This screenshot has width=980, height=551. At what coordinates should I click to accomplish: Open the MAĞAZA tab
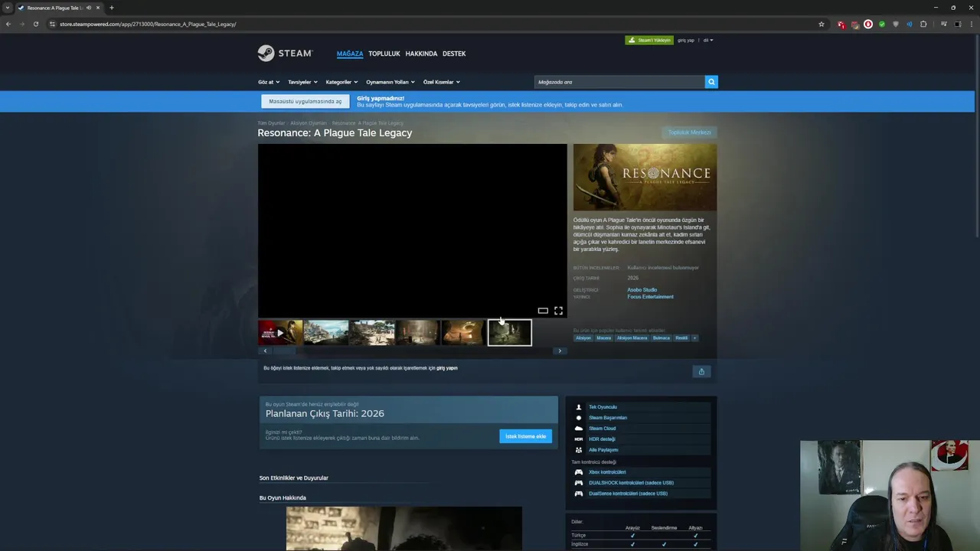click(x=350, y=54)
